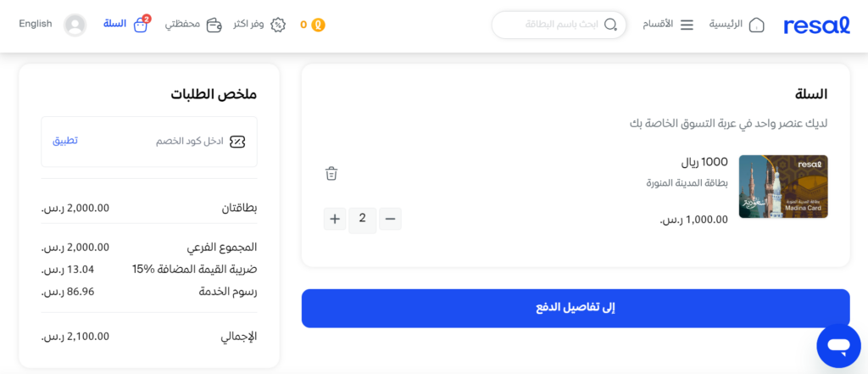Open the cart basket icon
The height and width of the screenshot is (374, 868).
[x=142, y=25]
